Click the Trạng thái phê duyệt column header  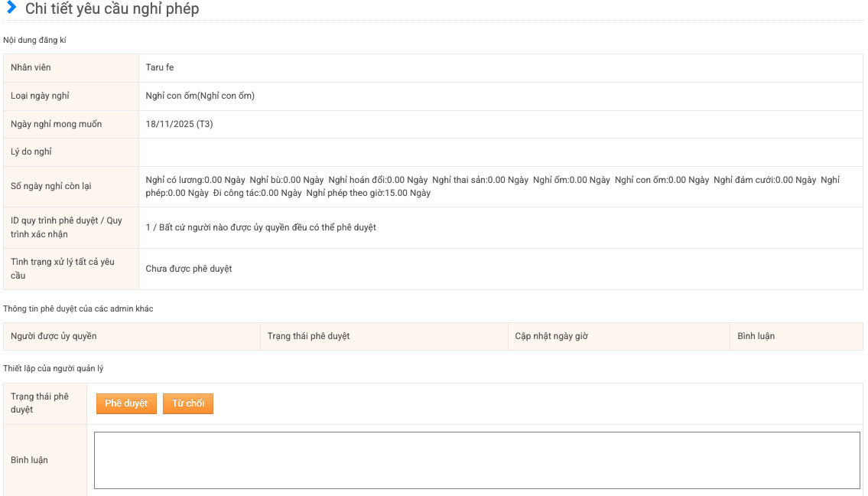308,336
